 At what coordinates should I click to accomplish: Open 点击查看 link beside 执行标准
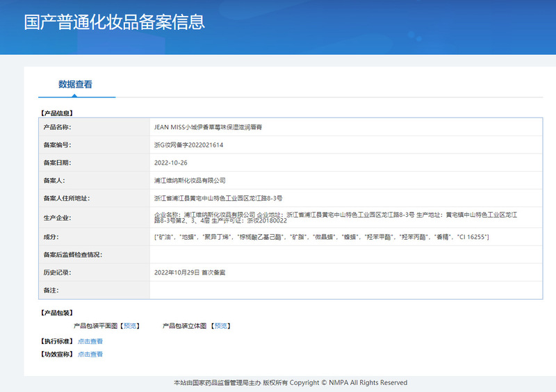click(x=90, y=341)
